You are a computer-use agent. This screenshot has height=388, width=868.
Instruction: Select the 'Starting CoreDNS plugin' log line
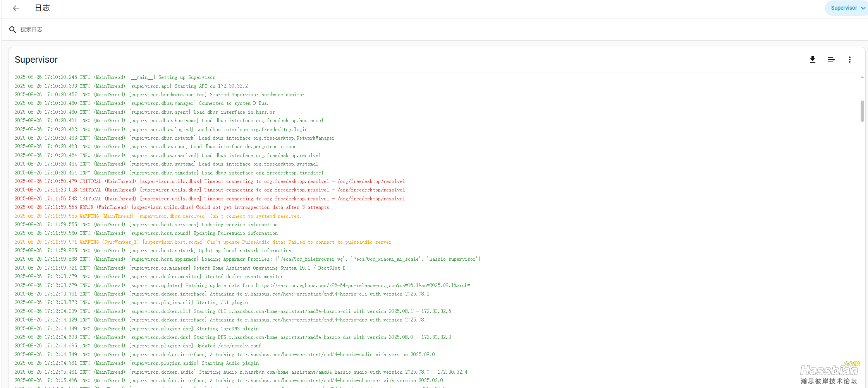137,329
